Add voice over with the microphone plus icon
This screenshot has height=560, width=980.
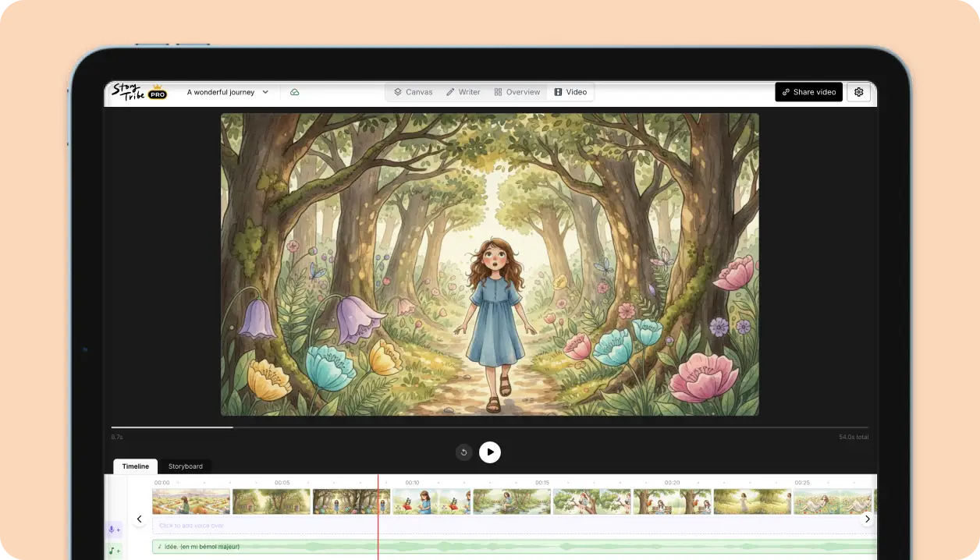[114, 530]
